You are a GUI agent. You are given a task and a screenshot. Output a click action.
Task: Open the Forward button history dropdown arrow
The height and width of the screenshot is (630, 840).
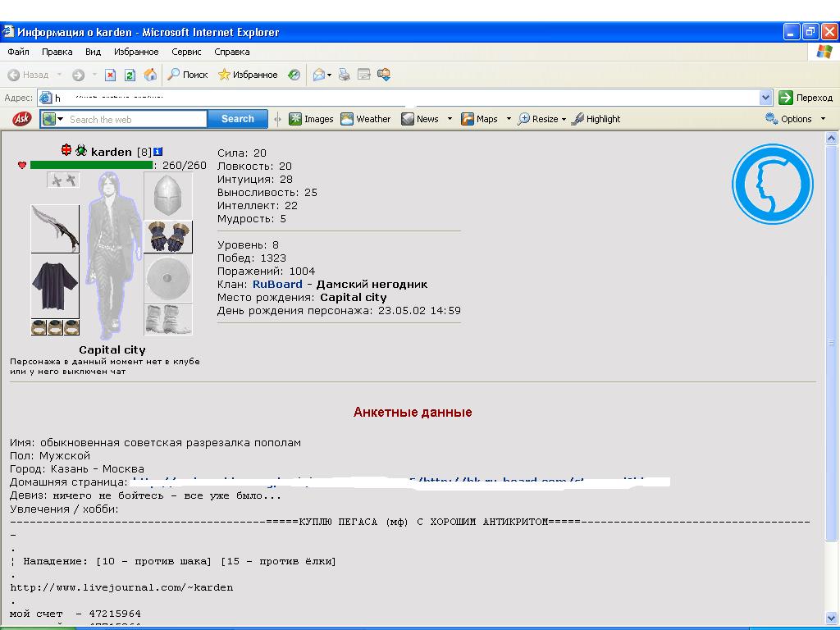coord(94,75)
